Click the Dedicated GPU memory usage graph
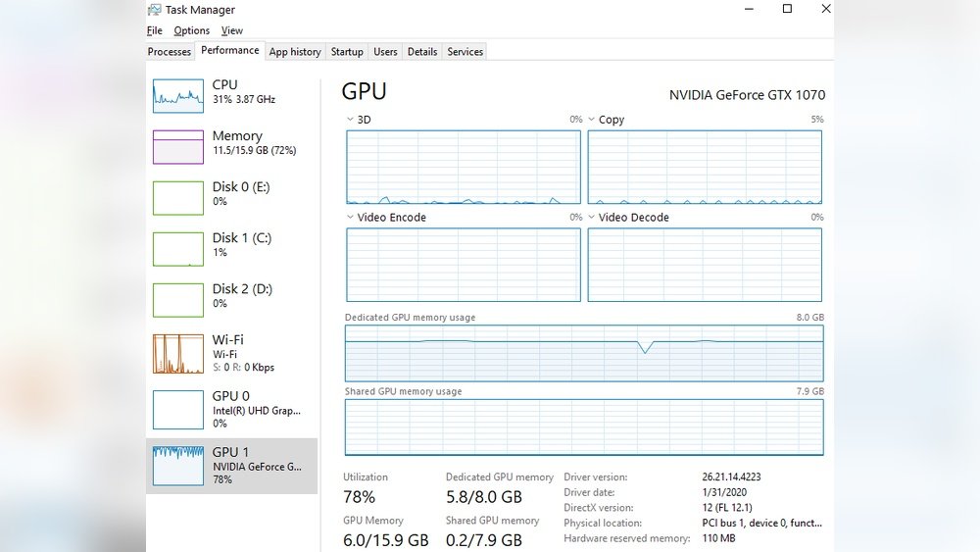 point(584,353)
